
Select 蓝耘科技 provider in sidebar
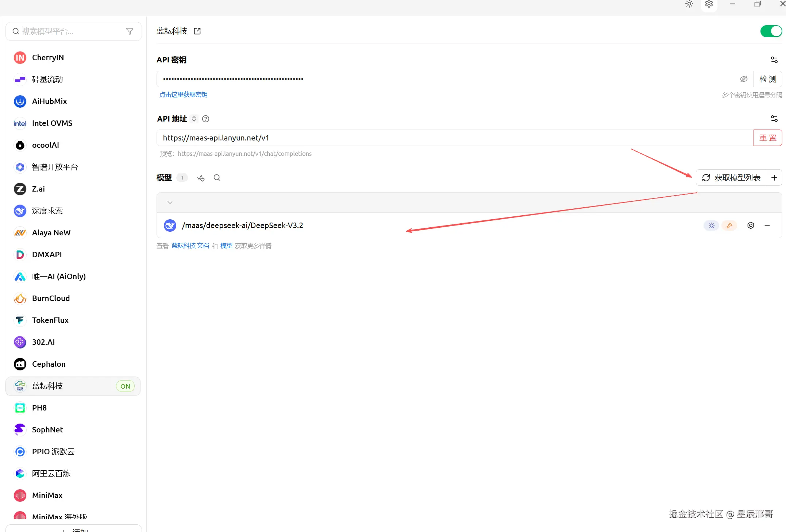pos(73,386)
